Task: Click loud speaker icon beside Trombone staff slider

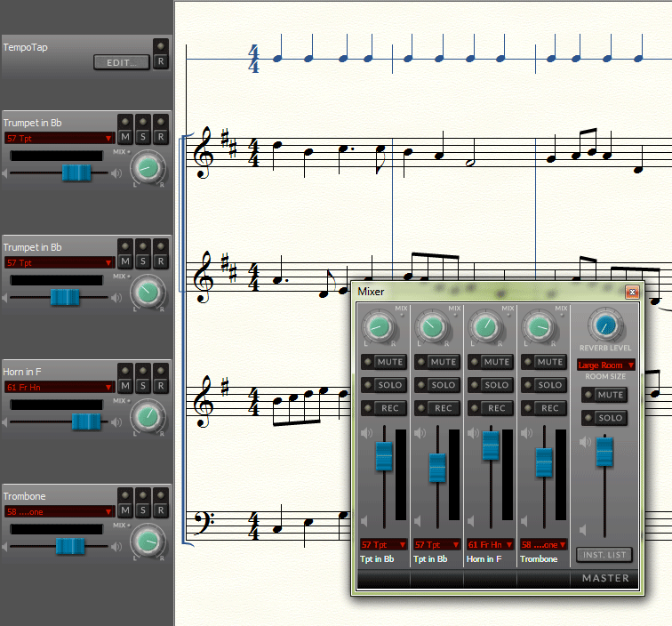Action: coord(116,546)
